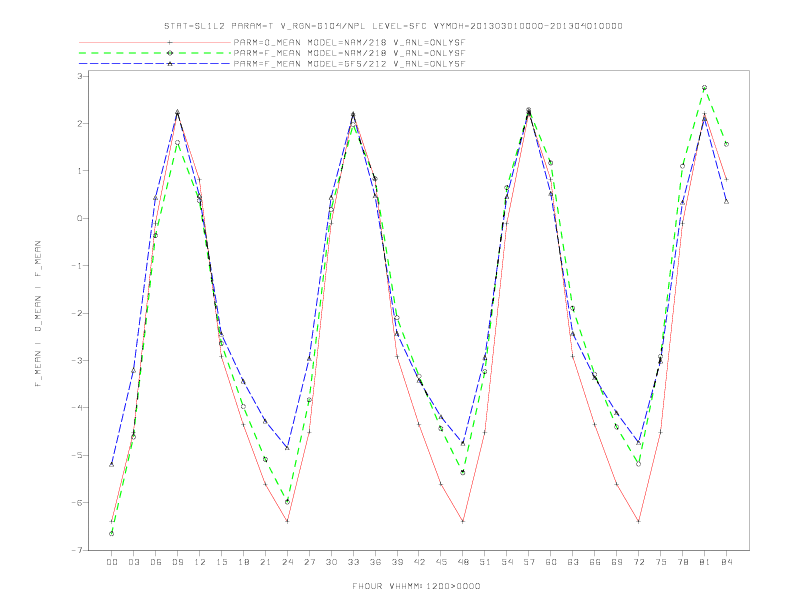The height and width of the screenshot is (612, 792).
Task: Click the x-axis tick label 51
Action: coord(485,562)
